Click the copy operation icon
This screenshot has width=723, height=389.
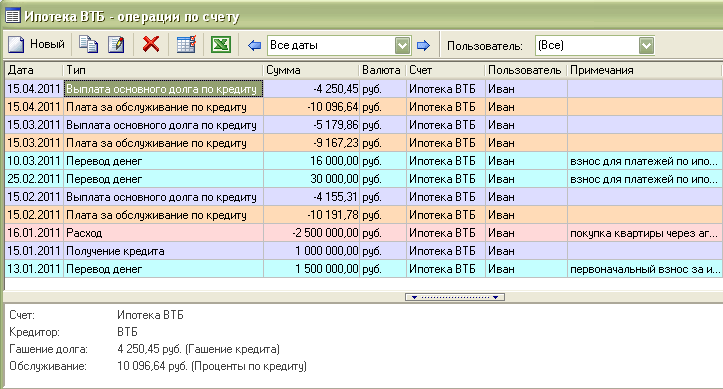click(88, 45)
